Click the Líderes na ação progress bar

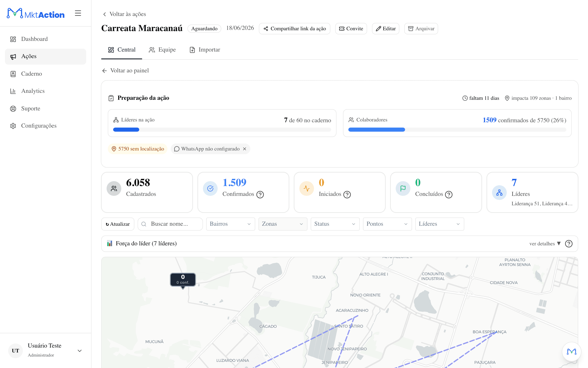tap(222, 130)
